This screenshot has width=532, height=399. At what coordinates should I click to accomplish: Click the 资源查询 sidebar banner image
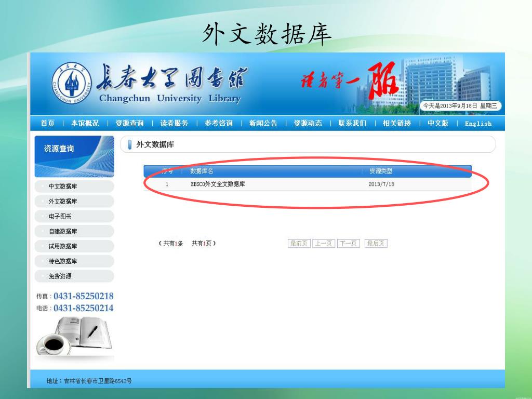click(74, 156)
